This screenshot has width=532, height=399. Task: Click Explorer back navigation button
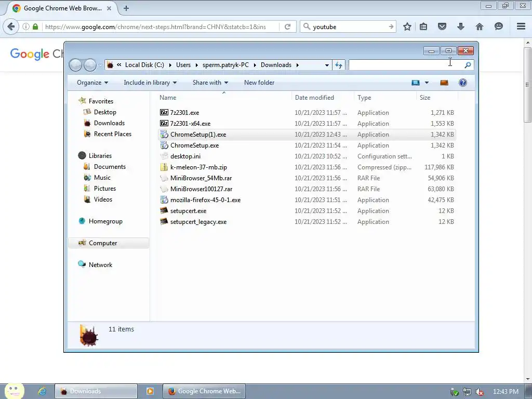(75, 65)
